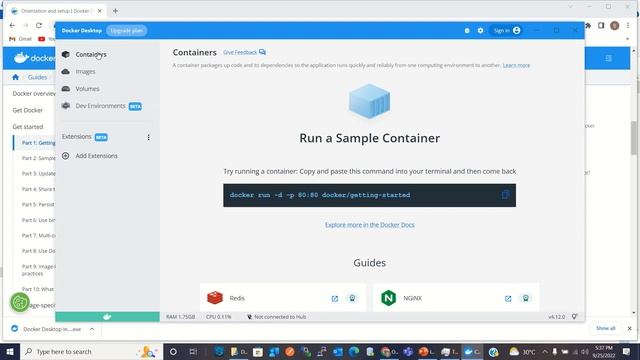Open the Give Feedback link
Image resolution: width=640 pixels, height=360 pixels.
244,52
